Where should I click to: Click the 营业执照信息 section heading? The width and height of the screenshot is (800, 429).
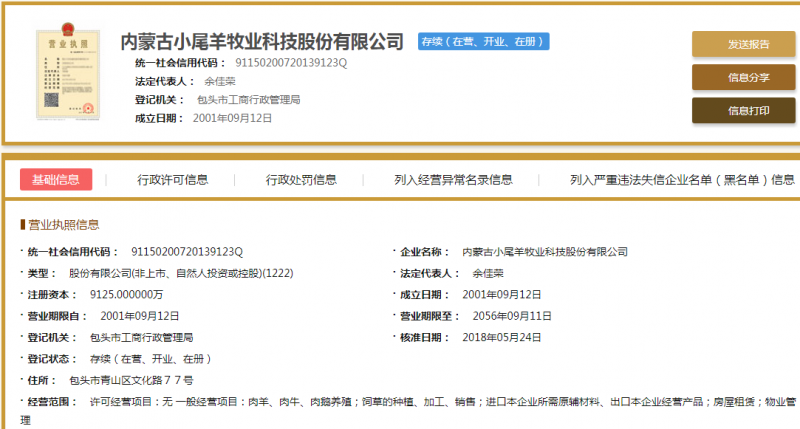(63, 225)
